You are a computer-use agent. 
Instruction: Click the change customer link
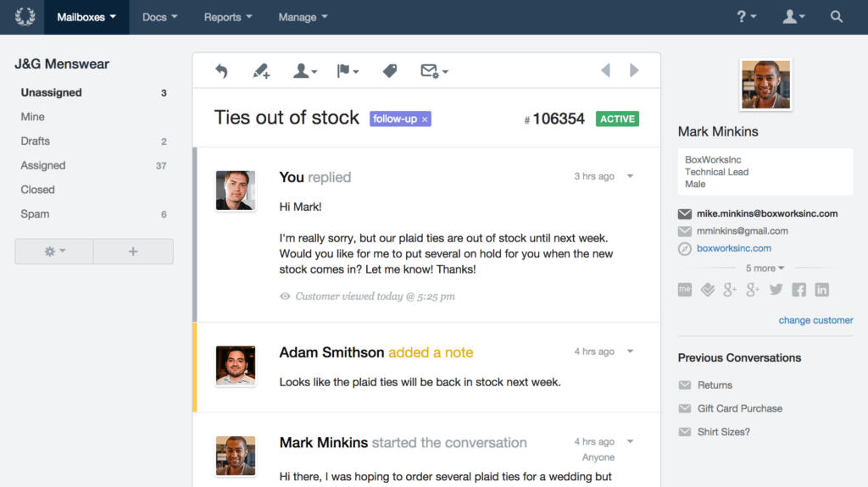815,320
